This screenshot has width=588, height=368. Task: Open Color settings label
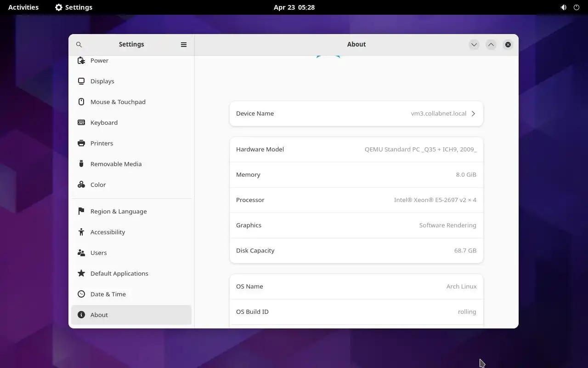point(98,184)
